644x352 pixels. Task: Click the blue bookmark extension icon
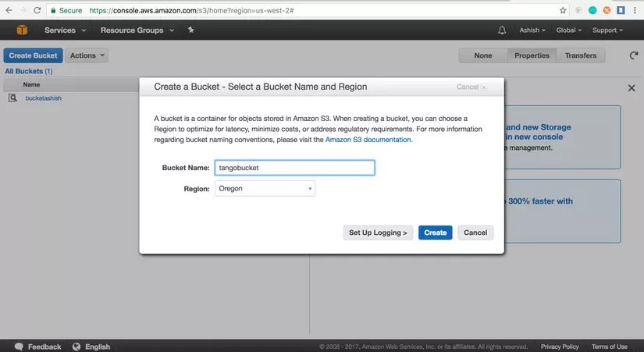pyautogui.click(x=621, y=10)
